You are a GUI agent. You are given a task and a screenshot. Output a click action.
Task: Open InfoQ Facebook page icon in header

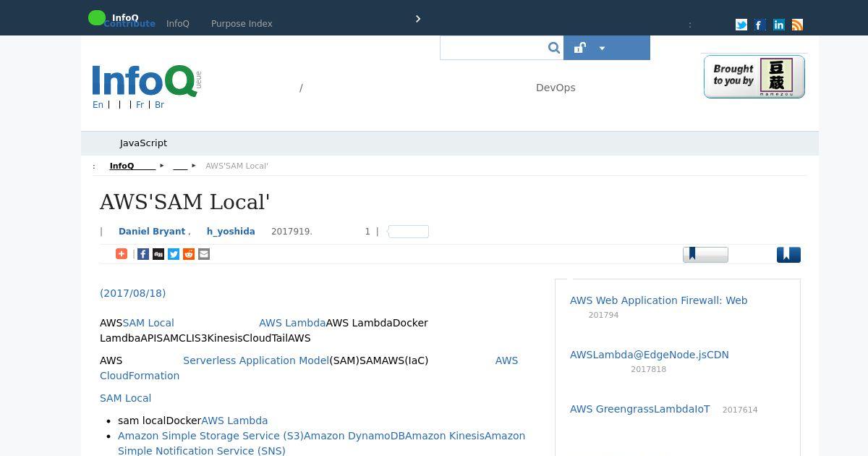(759, 25)
